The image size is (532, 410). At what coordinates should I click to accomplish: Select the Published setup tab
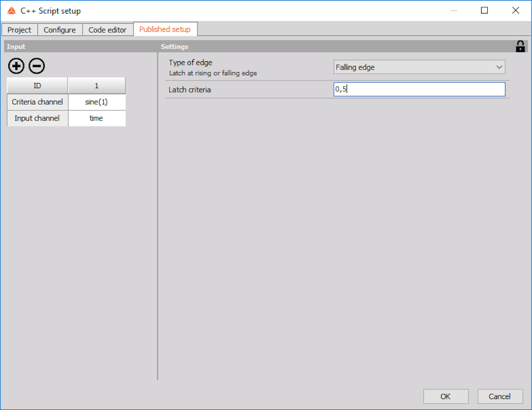pos(165,29)
